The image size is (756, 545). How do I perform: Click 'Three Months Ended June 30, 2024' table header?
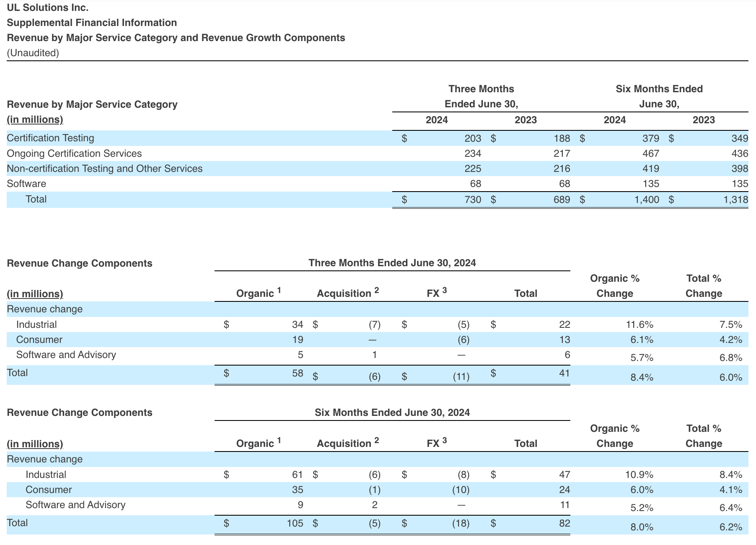[x=392, y=263]
